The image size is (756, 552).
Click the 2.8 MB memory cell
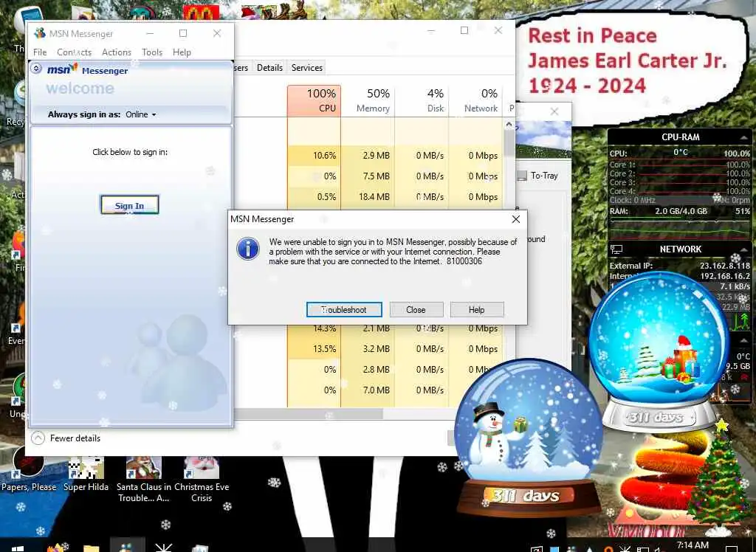(x=368, y=370)
